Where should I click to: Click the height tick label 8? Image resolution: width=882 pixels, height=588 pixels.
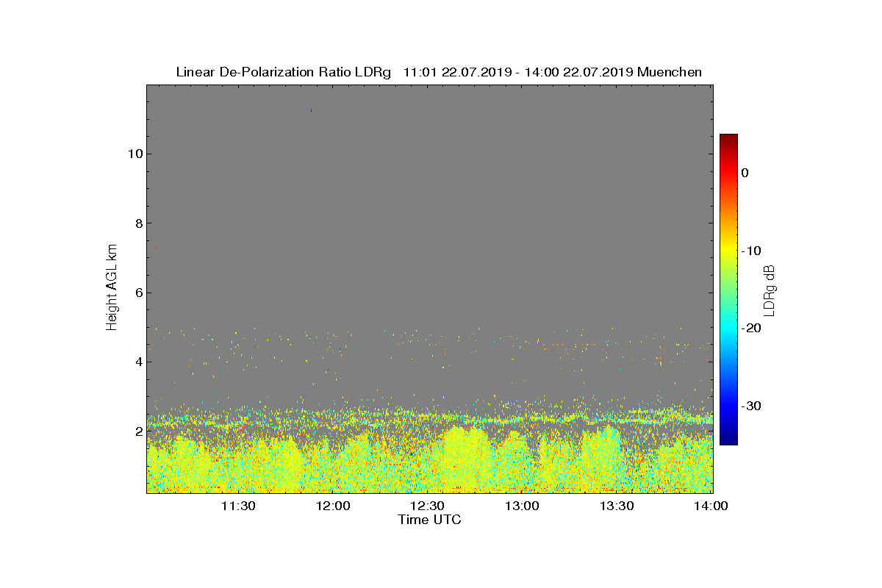click(138, 223)
